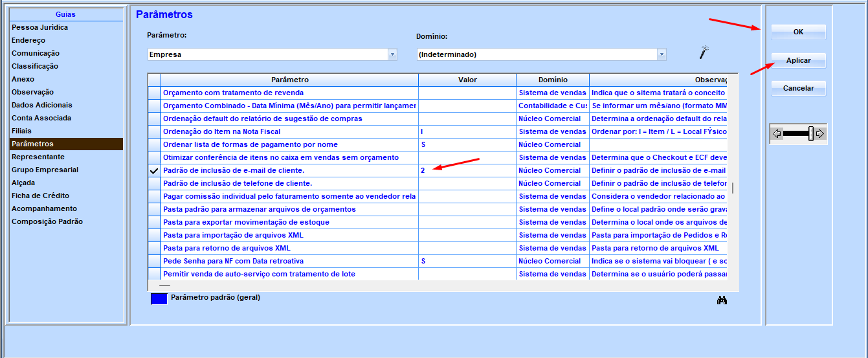Tick the row selector for 'Ordenação do Item na Nota Fiscal'

click(x=154, y=131)
